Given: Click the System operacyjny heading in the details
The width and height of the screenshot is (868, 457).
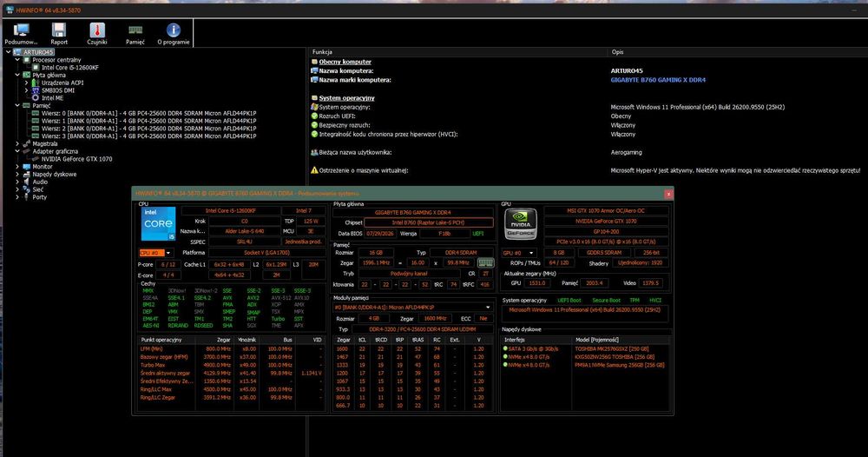Looking at the screenshot, I should [x=346, y=98].
